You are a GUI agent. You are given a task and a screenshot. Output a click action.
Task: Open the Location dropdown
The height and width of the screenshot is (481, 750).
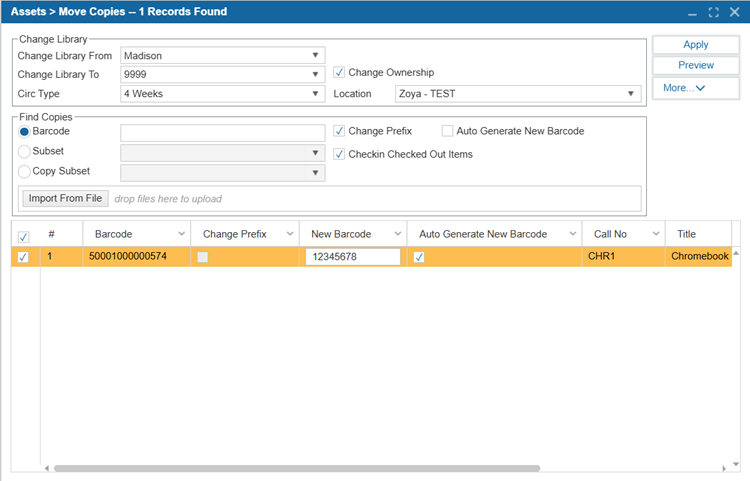click(630, 94)
